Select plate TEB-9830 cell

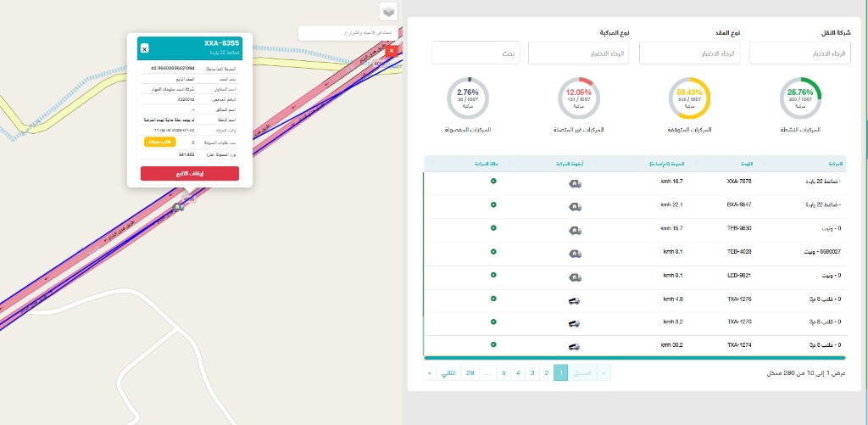739,227
